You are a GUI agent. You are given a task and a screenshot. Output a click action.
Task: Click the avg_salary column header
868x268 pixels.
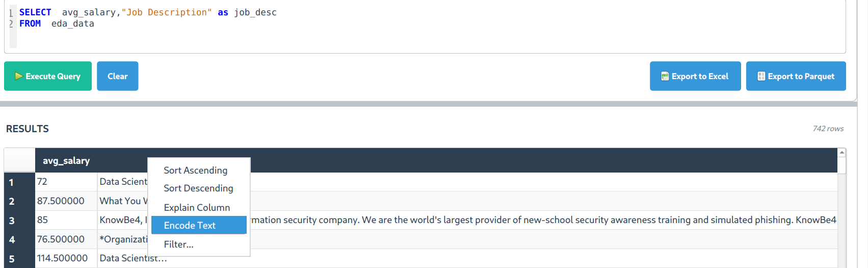(x=66, y=161)
